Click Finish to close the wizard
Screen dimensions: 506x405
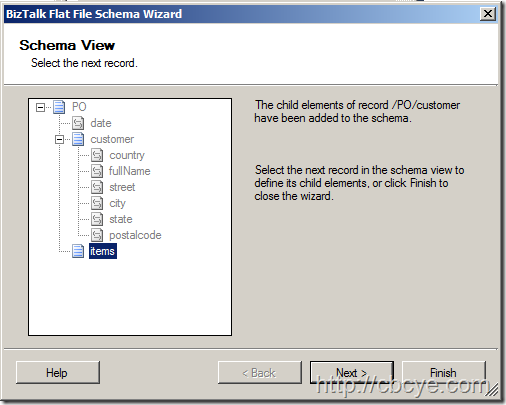(x=444, y=373)
